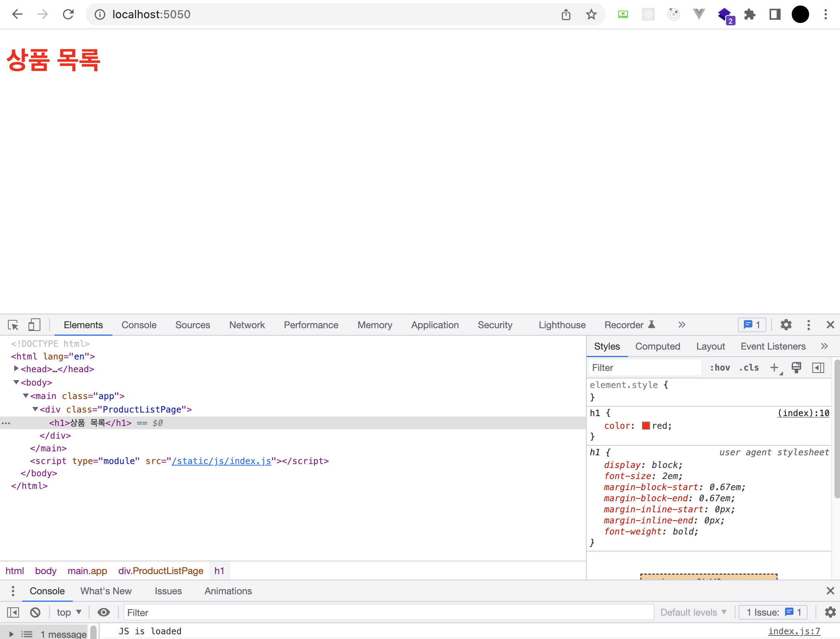The image size is (840, 639).
Task: Click the create live expression eye icon
Action: point(104,612)
